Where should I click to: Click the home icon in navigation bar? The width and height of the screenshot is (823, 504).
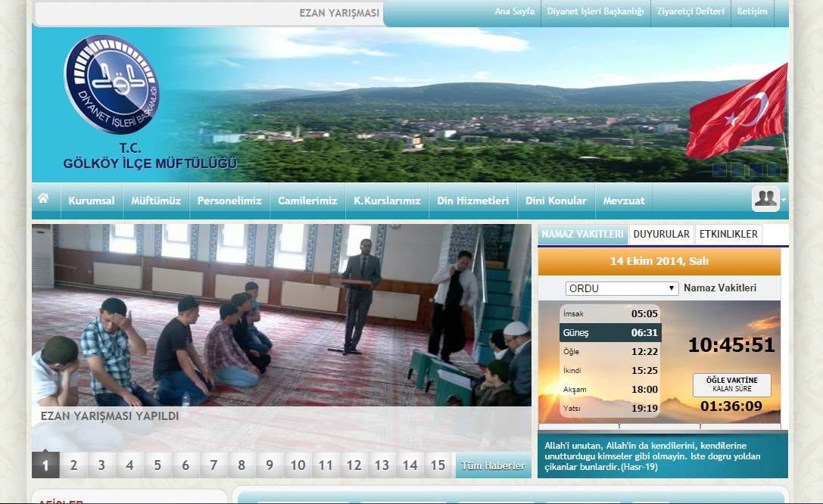43,199
